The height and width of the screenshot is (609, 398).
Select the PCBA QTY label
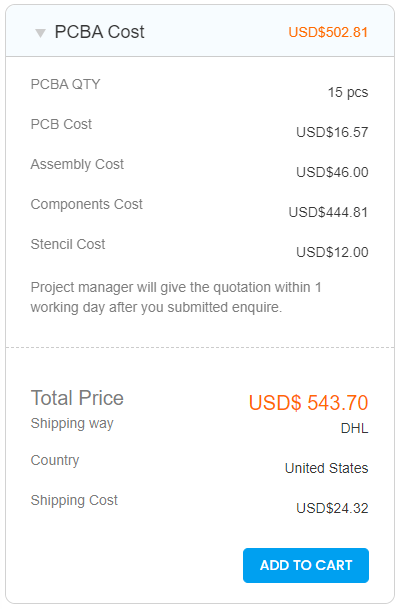point(66,84)
